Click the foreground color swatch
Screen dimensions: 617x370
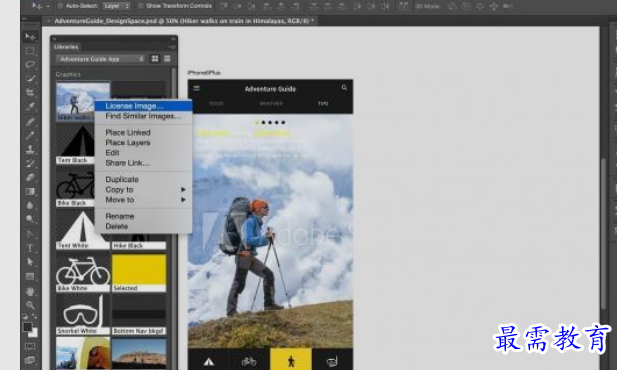tap(28, 327)
